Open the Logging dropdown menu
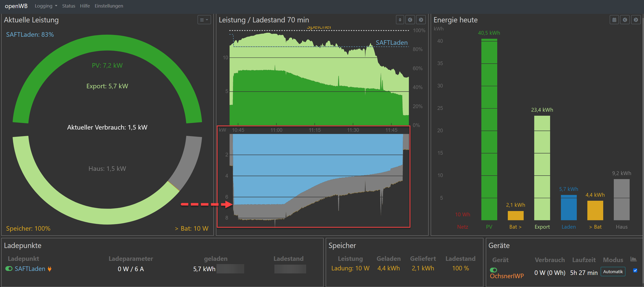The width and height of the screenshot is (644, 287). (46, 6)
